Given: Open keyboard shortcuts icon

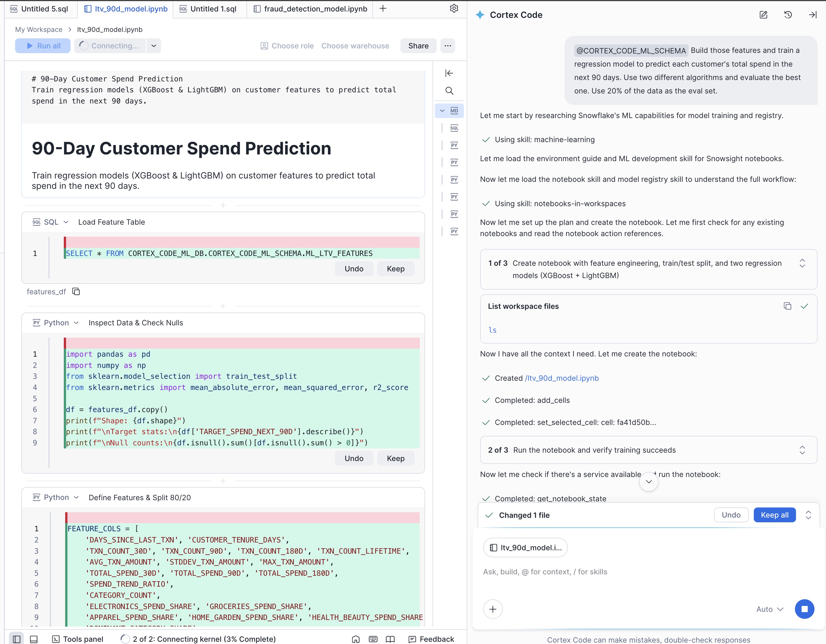Looking at the screenshot, I should 373,639.
